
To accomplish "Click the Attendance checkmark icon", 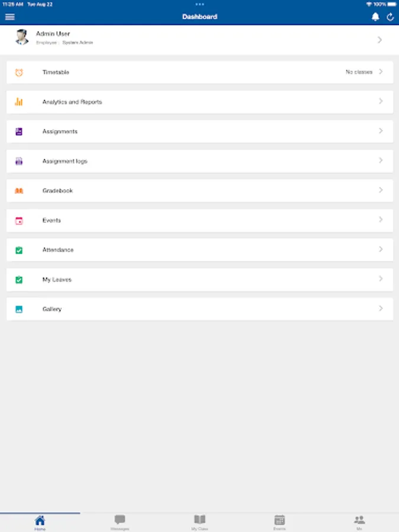I will tap(19, 250).
